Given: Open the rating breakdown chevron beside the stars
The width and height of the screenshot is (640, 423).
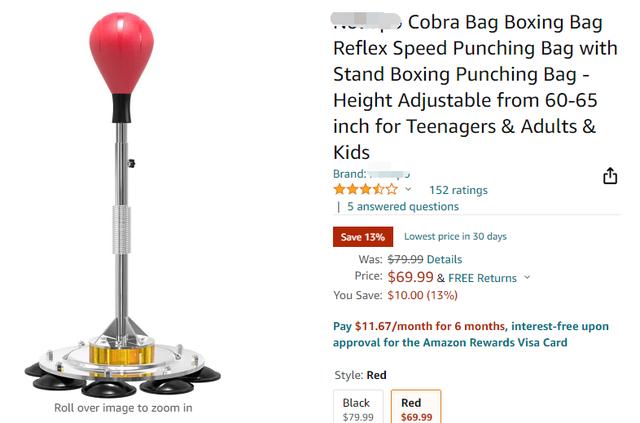Looking at the screenshot, I should 408,189.
